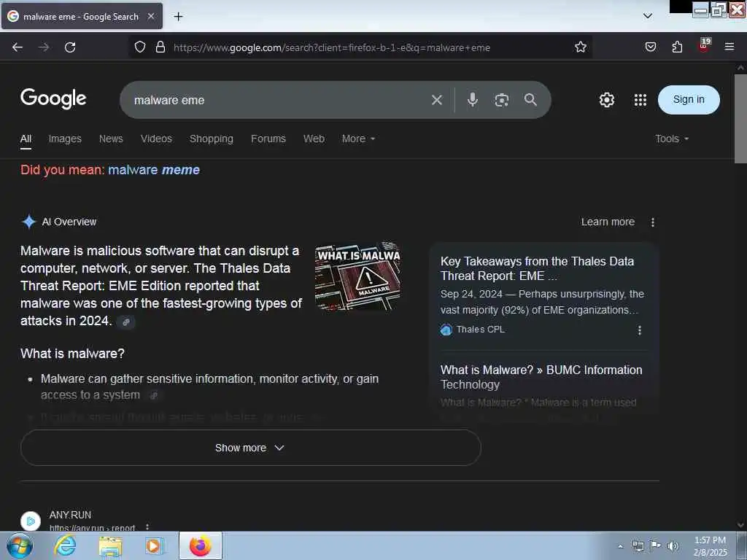This screenshot has width=747, height=560.
Task: Open the Pocket save icon
Action: (650, 47)
